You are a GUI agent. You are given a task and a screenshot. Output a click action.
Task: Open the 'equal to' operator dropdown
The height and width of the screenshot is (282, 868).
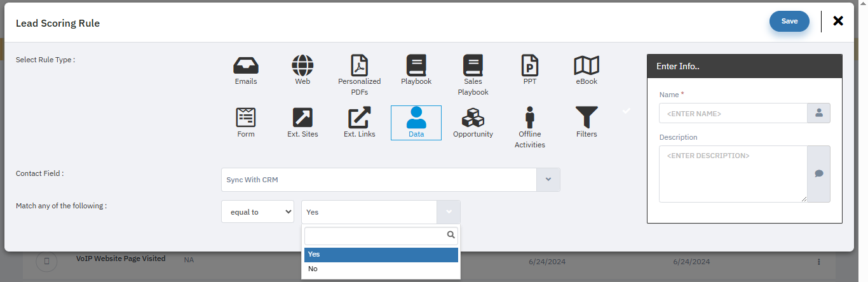pos(257,212)
